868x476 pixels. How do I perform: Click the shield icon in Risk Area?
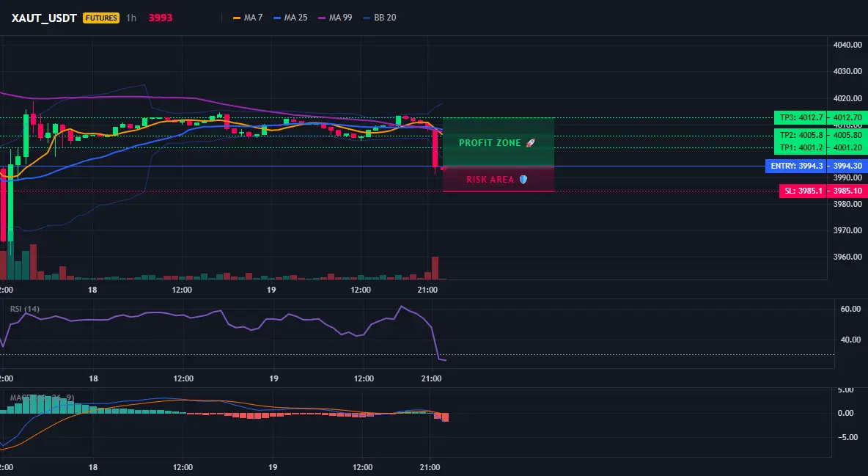(x=523, y=180)
